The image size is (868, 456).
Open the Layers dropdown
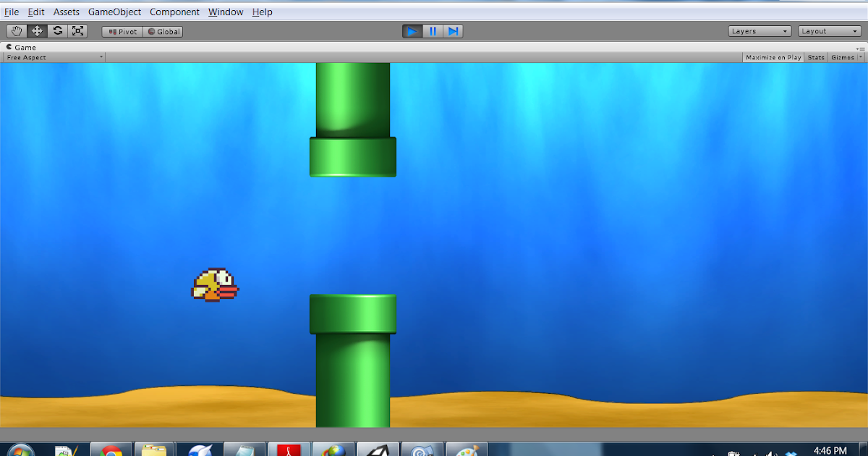[760, 31]
